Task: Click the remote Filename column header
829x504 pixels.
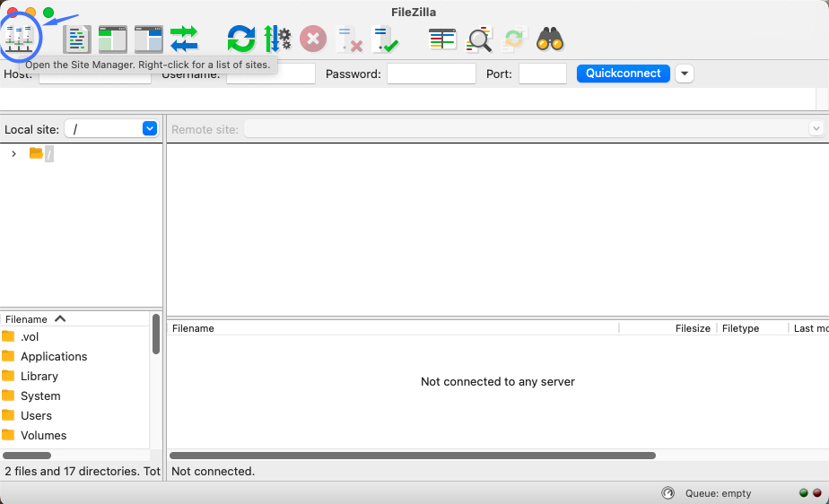Action: (x=393, y=328)
